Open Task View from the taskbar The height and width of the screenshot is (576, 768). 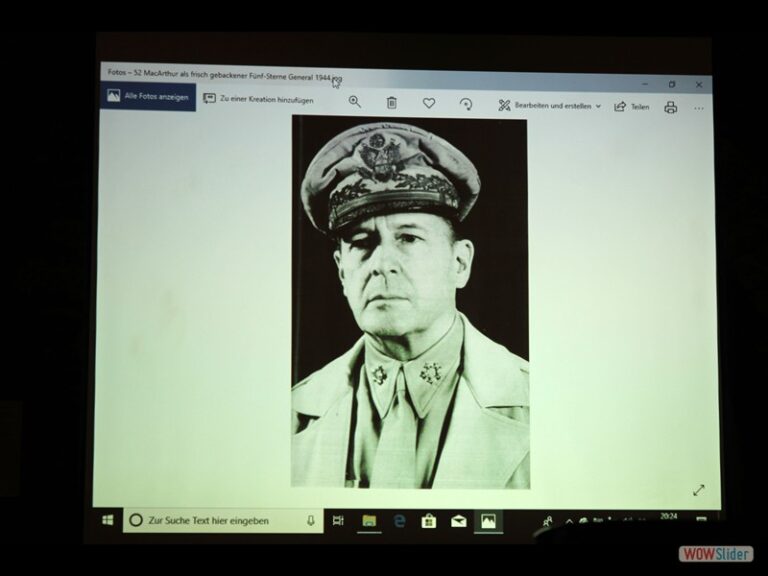pyautogui.click(x=338, y=520)
